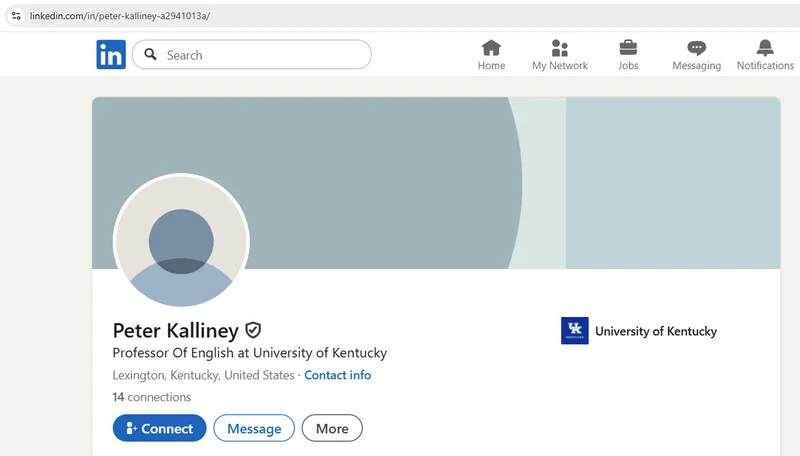Send a Message to Peter Kalliney

254,428
